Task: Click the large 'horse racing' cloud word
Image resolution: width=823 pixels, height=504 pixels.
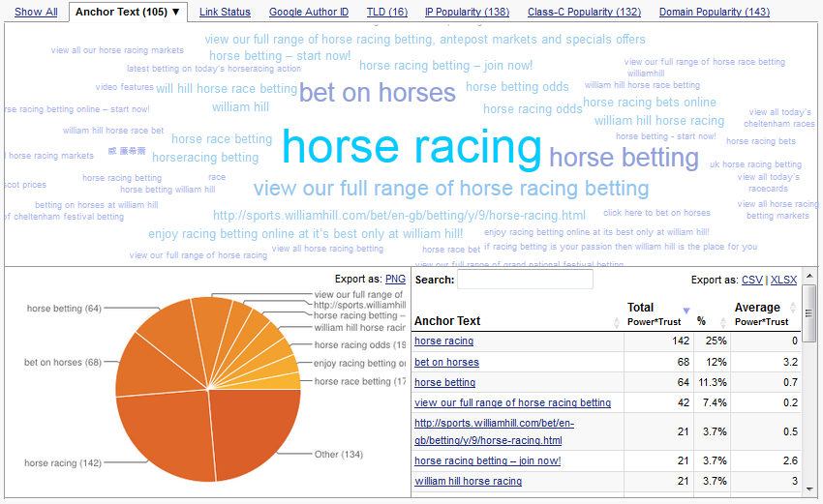Action: tap(412, 147)
